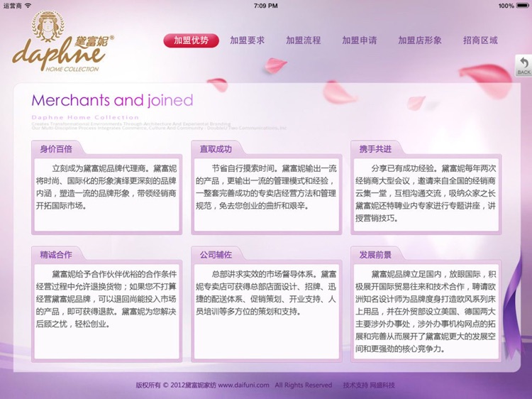Select the 身价百倍 card header
Viewport: 532px width, 399px height.
pyautogui.click(x=56, y=148)
